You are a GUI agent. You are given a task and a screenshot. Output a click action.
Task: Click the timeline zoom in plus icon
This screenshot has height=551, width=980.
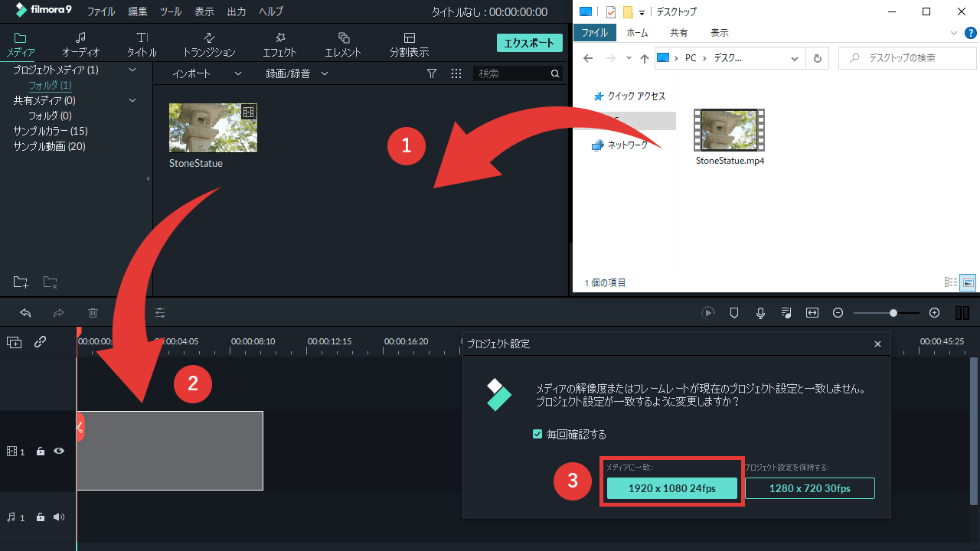[934, 313]
